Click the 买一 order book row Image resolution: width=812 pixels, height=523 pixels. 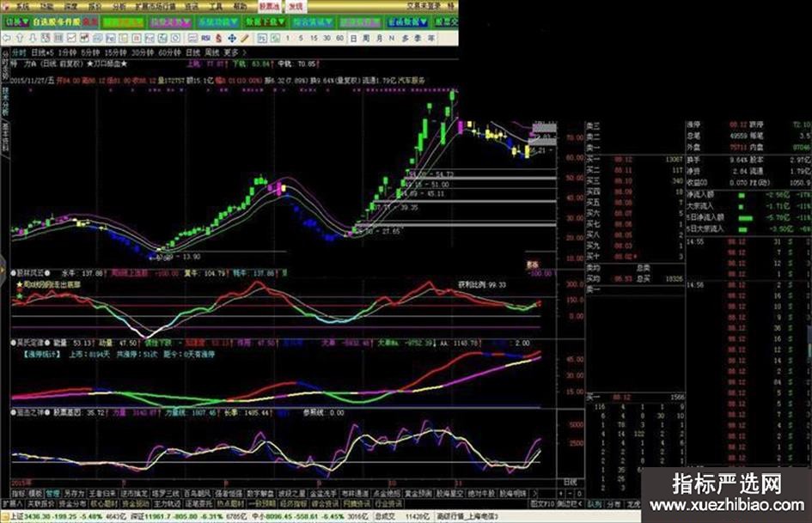pos(635,160)
